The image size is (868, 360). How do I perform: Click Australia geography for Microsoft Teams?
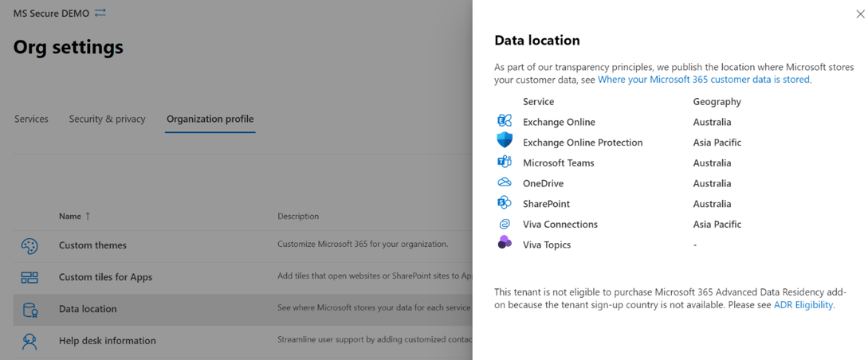pyautogui.click(x=712, y=163)
